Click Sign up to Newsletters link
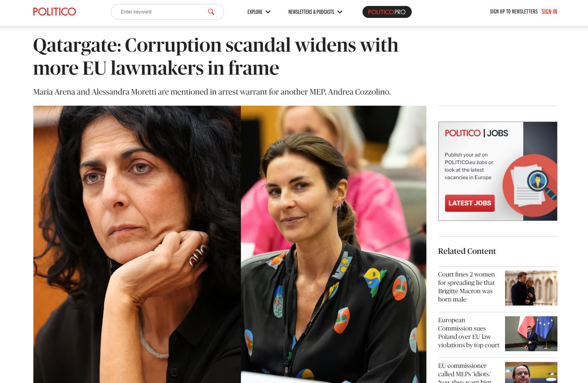This screenshot has width=588, height=383. 513,12
